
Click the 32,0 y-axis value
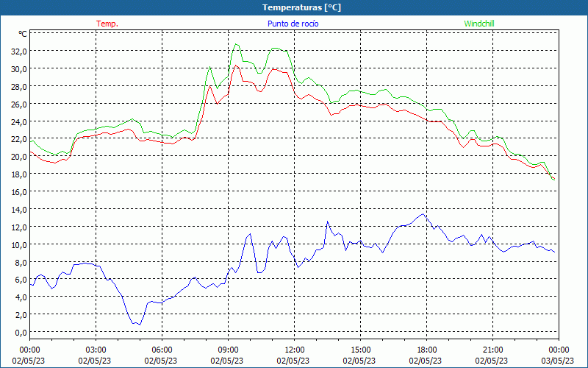point(19,52)
